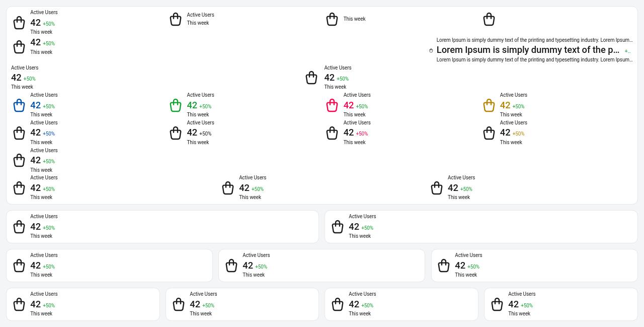This screenshot has width=644, height=327.
Task: Click the gold "+50%" trend beside black 42
Action: coord(518,134)
